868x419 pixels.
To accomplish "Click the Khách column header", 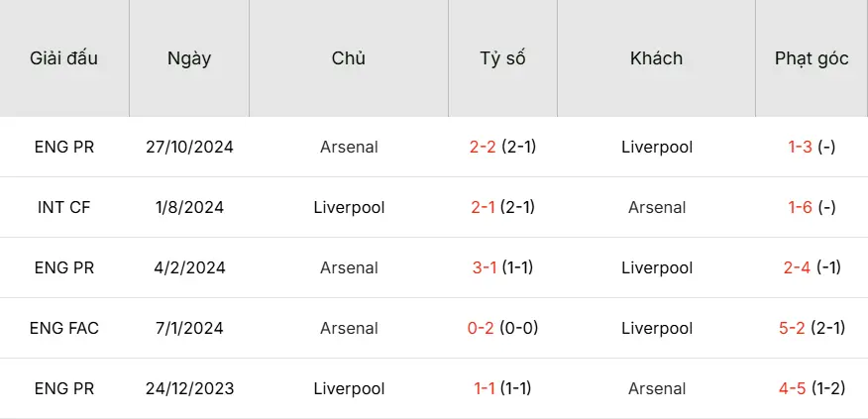I will tap(656, 58).
